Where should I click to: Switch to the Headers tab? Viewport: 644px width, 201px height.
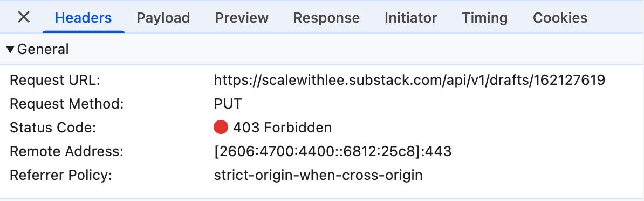(x=84, y=18)
